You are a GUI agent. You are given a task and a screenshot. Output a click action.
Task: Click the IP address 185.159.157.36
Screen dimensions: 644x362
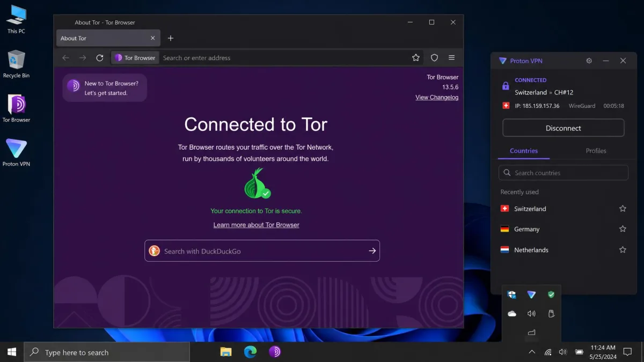(537, 106)
